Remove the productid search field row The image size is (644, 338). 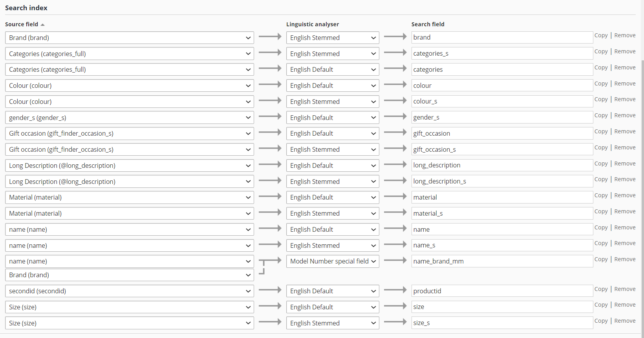click(625, 289)
